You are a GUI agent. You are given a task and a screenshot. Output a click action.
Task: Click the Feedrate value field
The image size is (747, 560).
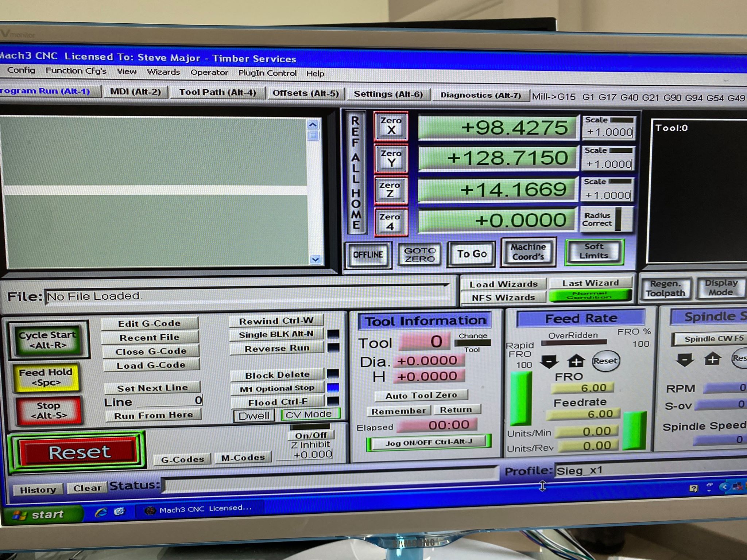pyautogui.click(x=582, y=414)
